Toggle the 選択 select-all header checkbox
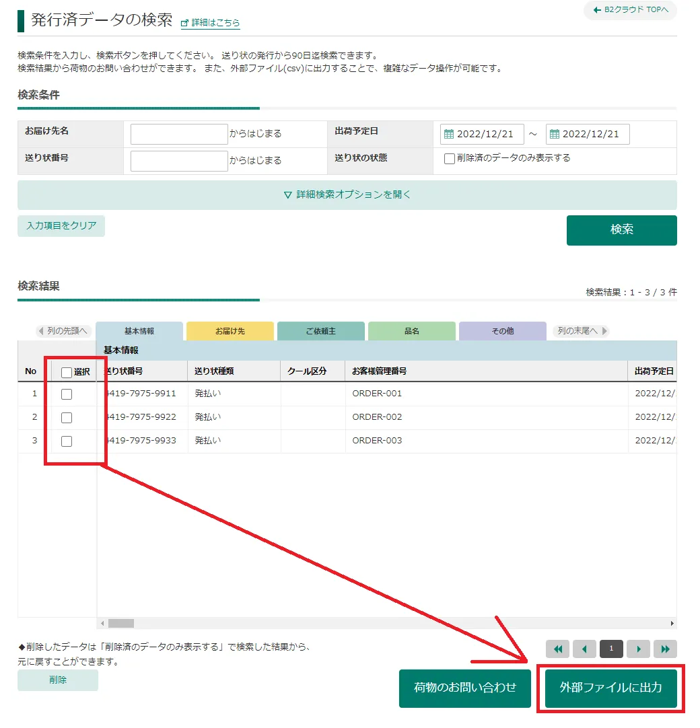Screen dimensions: 700x728 tap(67, 372)
